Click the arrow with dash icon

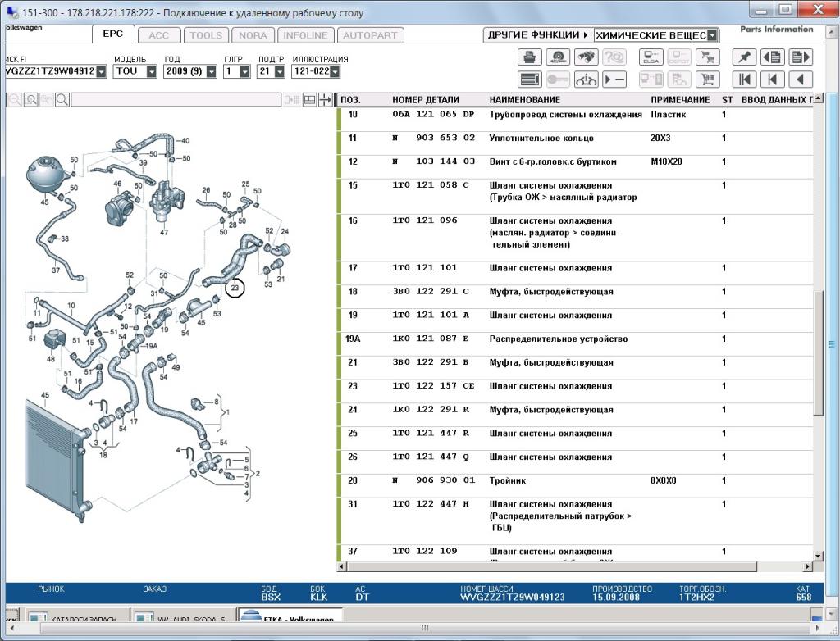point(614,80)
